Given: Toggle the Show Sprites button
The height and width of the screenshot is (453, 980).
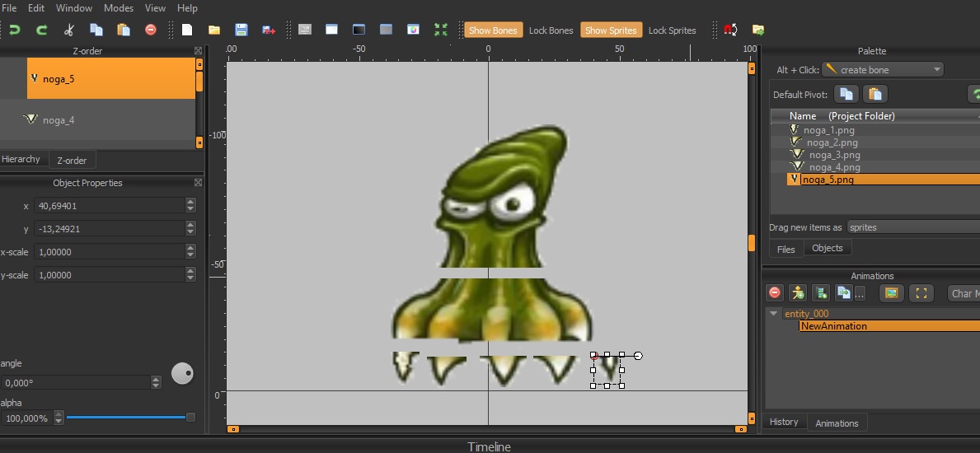Looking at the screenshot, I should click(x=611, y=30).
